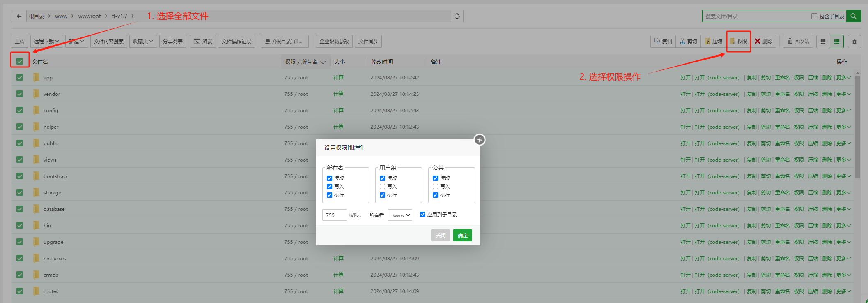
Task: Click wwwroot in the breadcrumb path
Action: 89,16
